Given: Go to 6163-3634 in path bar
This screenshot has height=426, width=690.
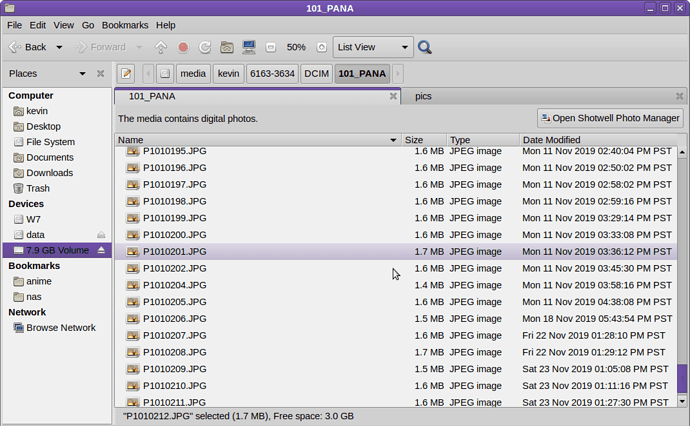Looking at the screenshot, I should 272,73.
